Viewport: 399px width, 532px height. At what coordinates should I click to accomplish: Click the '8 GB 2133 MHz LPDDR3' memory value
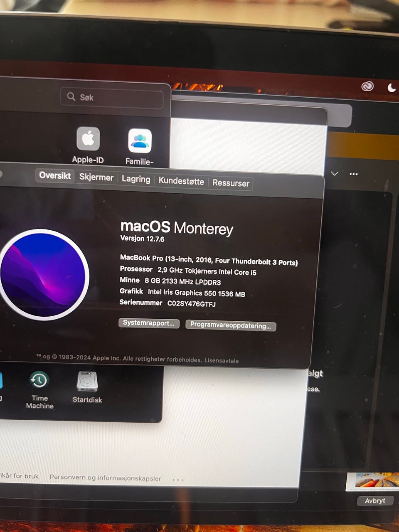click(x=183, y=281)
